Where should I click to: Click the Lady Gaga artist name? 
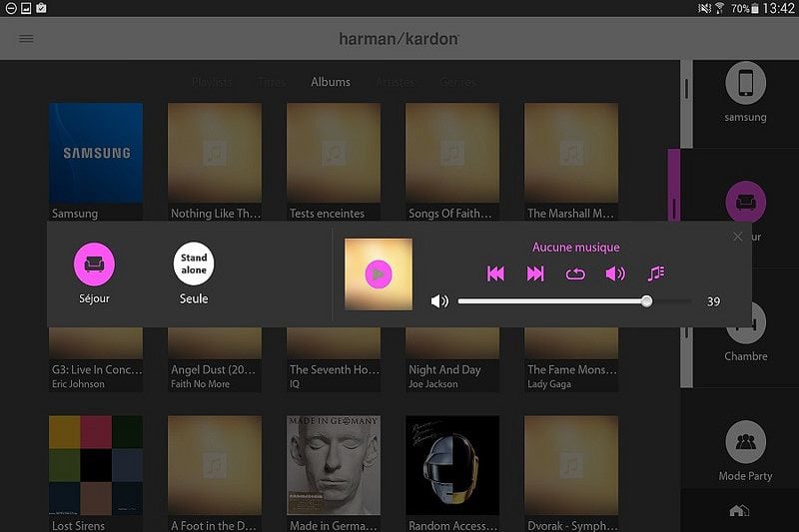(x=548, y=384)
